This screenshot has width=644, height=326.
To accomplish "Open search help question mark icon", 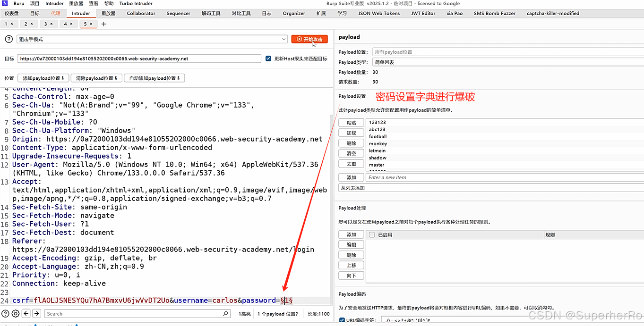I will 6,313.
